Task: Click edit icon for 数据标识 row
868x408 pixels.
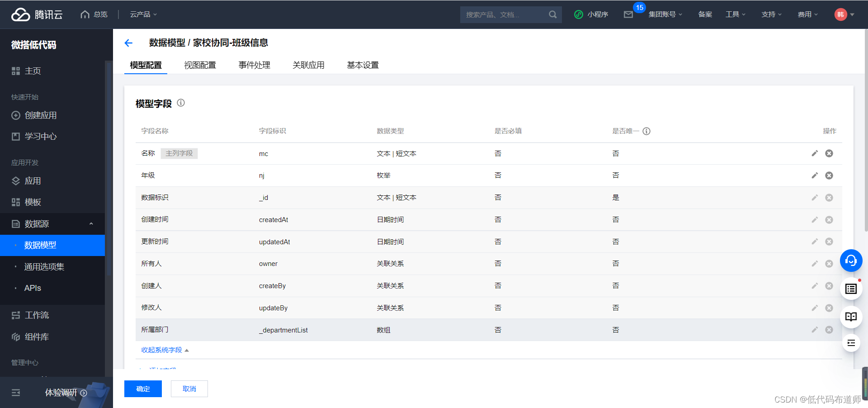Action: tap(815, 198)
